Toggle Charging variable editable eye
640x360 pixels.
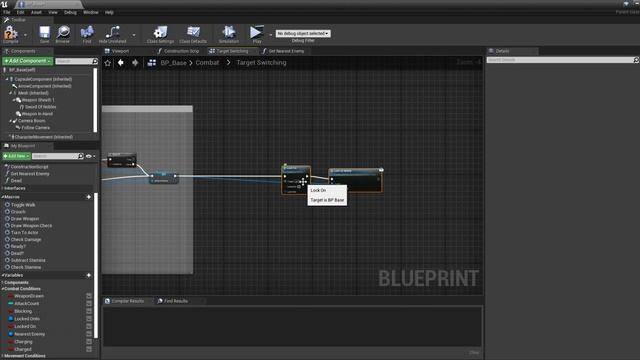click(x=89, y=342)
